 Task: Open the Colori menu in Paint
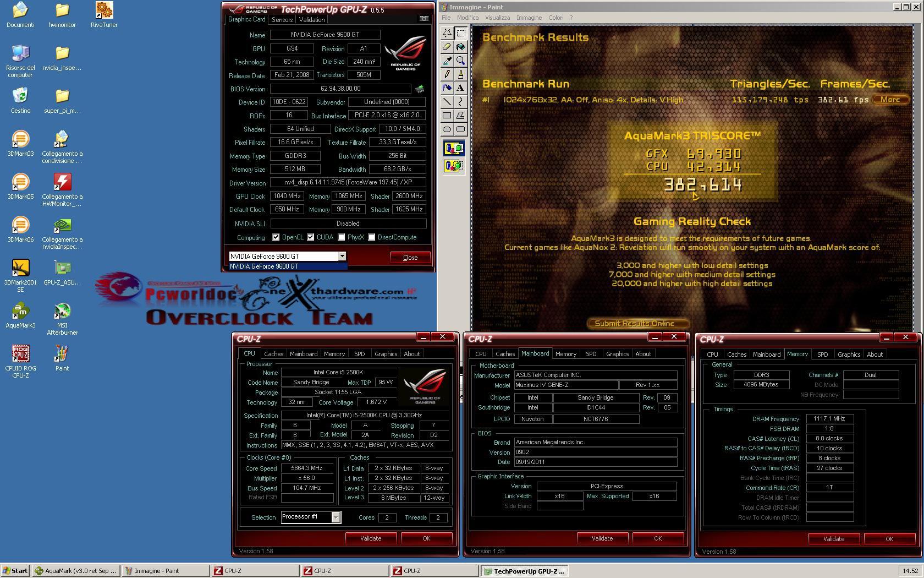tap(555, 18)
